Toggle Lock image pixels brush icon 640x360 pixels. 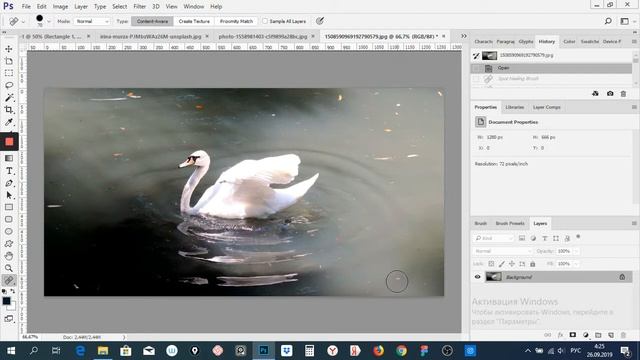pyautogui.click(x=502, y=264)
